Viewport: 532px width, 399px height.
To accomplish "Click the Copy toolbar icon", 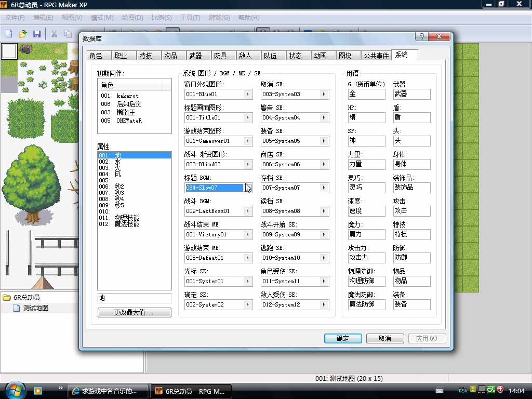I will tap(68, 34).
